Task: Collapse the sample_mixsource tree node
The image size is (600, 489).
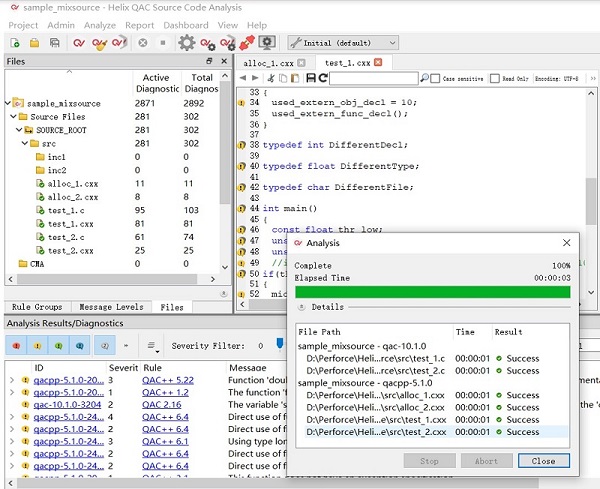Action: 8,103
